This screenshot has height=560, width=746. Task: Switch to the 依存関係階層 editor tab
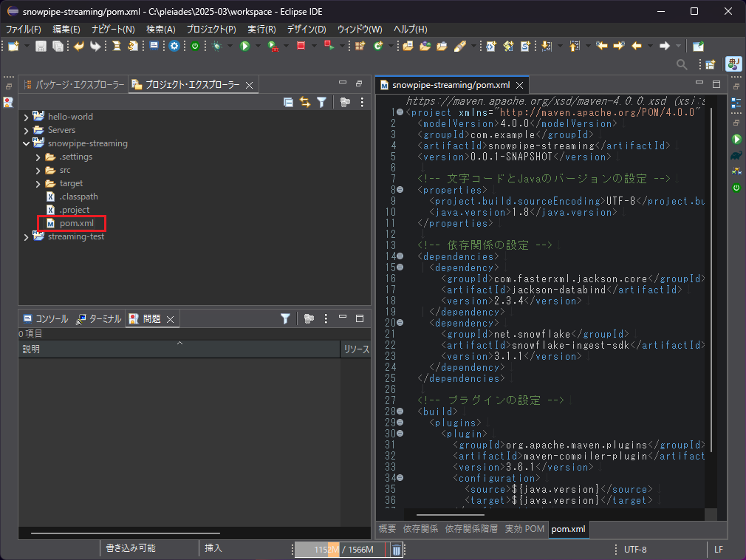point(471,528)
